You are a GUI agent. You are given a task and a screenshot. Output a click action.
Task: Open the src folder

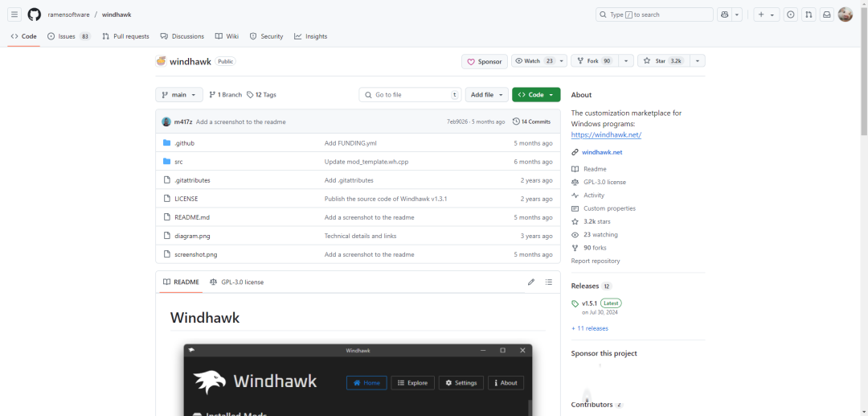tap(178, 162)
